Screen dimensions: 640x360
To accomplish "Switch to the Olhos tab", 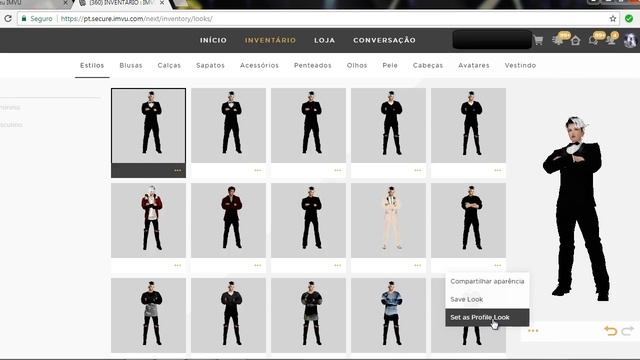I will [x=357, y=65].
